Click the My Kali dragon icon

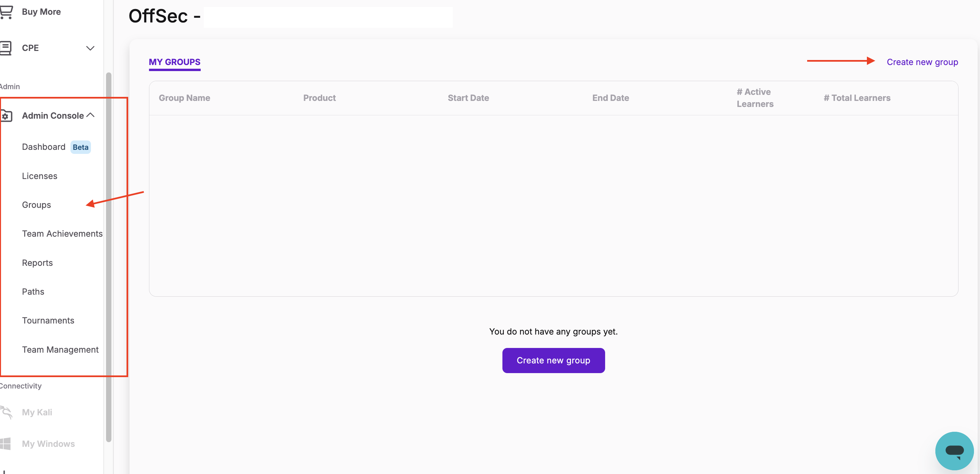tap(6, 412)
